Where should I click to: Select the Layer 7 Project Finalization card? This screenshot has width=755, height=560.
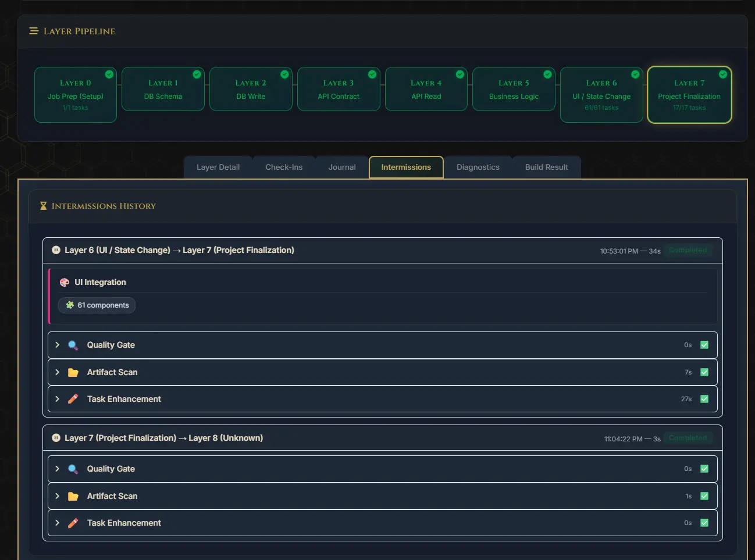coord(689,95)
